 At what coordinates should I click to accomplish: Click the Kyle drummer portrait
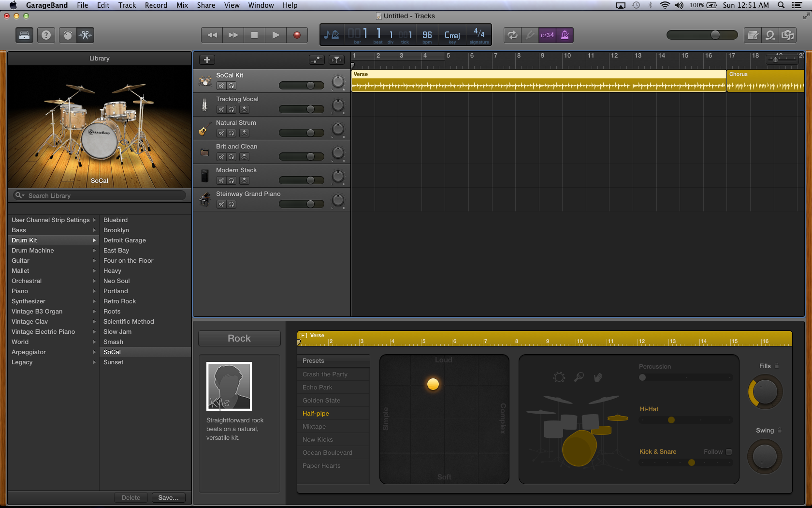229,386
